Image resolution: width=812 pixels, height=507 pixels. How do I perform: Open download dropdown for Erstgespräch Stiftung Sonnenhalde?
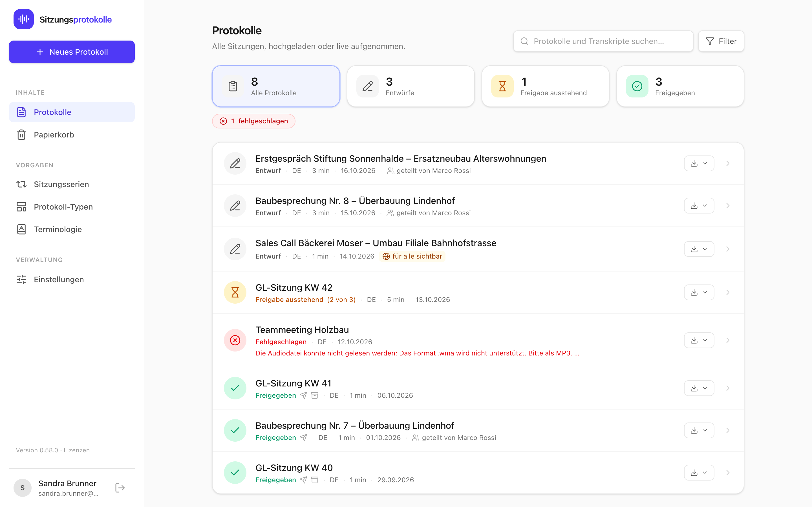pos(699,163)
